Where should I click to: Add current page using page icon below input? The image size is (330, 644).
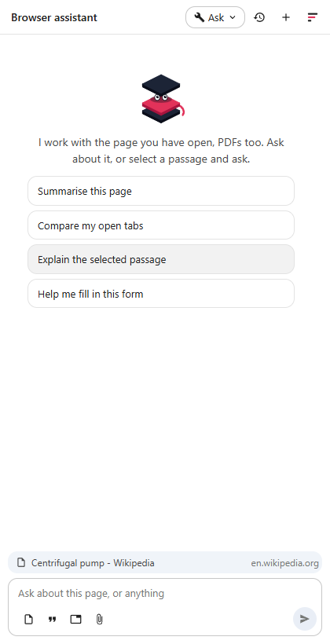(28, 619)
